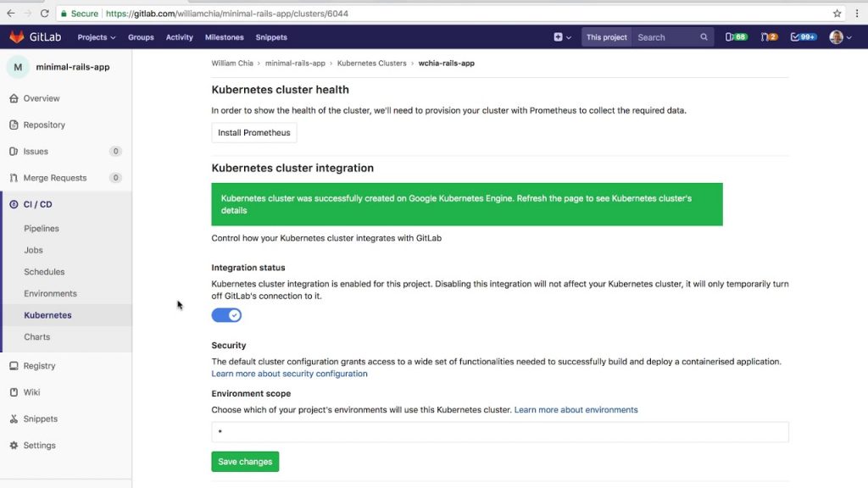
Task: Open the merge requests counter icon in header
Action: pos(769,37)
